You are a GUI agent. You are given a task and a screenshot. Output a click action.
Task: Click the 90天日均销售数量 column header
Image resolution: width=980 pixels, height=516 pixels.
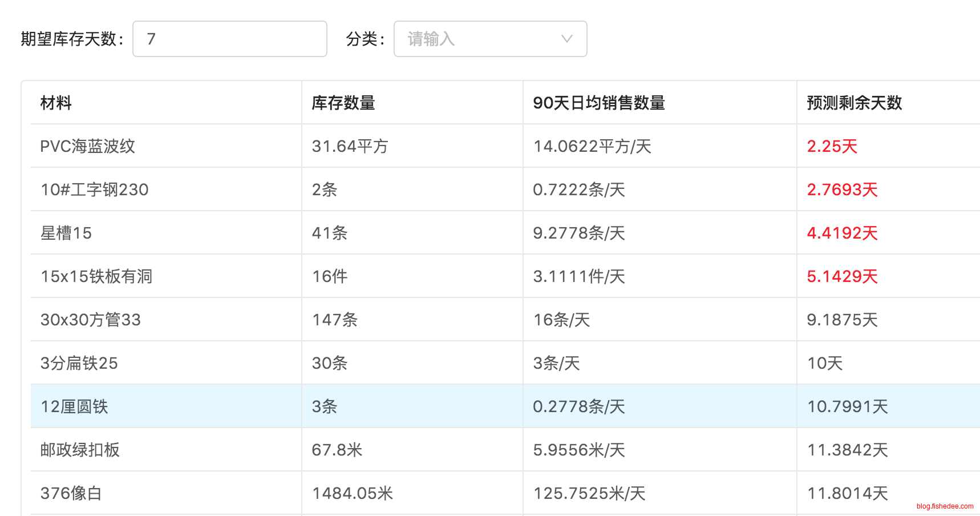[598, 103]
